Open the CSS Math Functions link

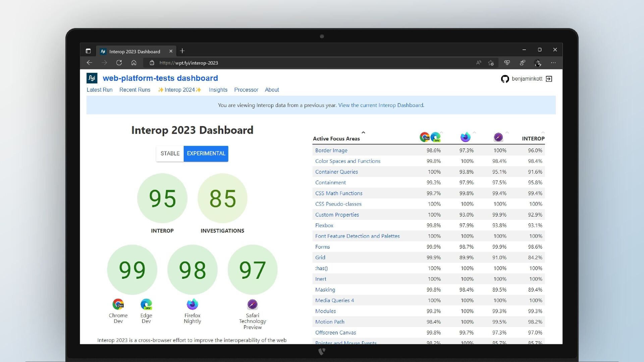(339, 193)
